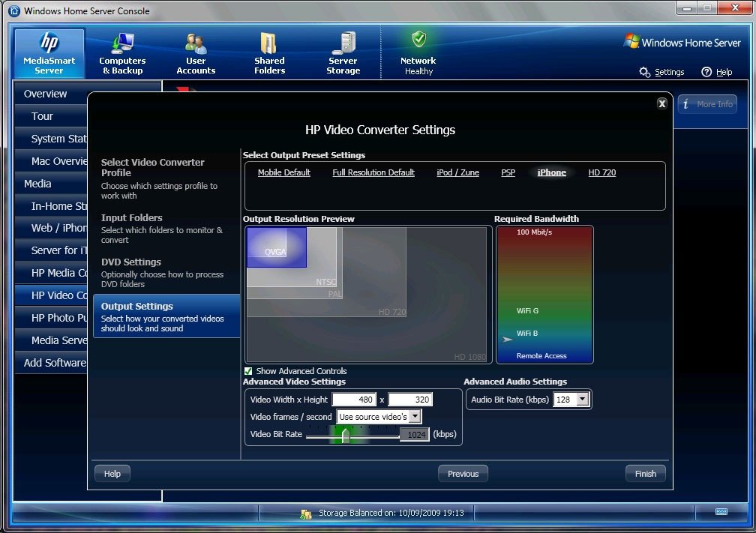This screenshot has width=756, height=533.
Task: Click the Video Bit Rate slider handle
Action: 345,435
